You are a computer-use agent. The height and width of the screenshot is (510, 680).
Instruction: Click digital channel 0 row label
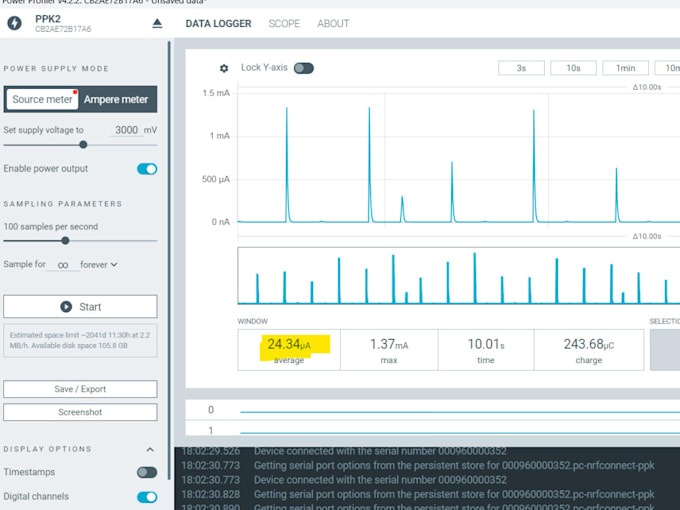coord(211,410)
